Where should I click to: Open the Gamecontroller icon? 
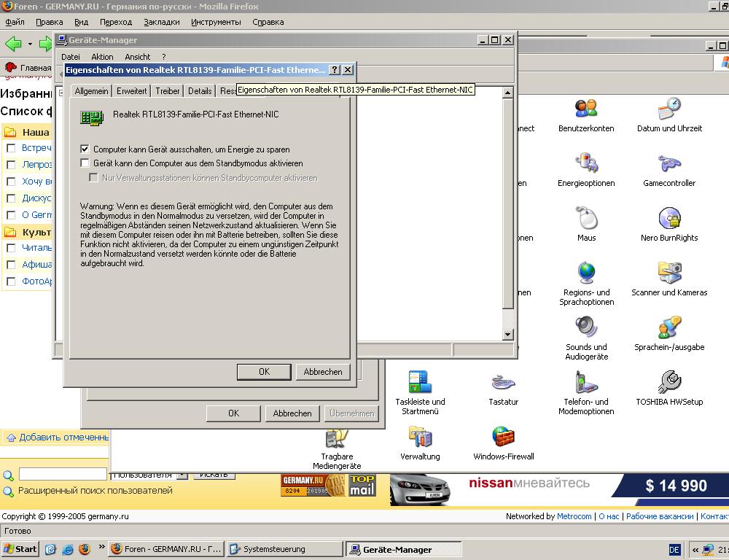(x=669, y=170)
